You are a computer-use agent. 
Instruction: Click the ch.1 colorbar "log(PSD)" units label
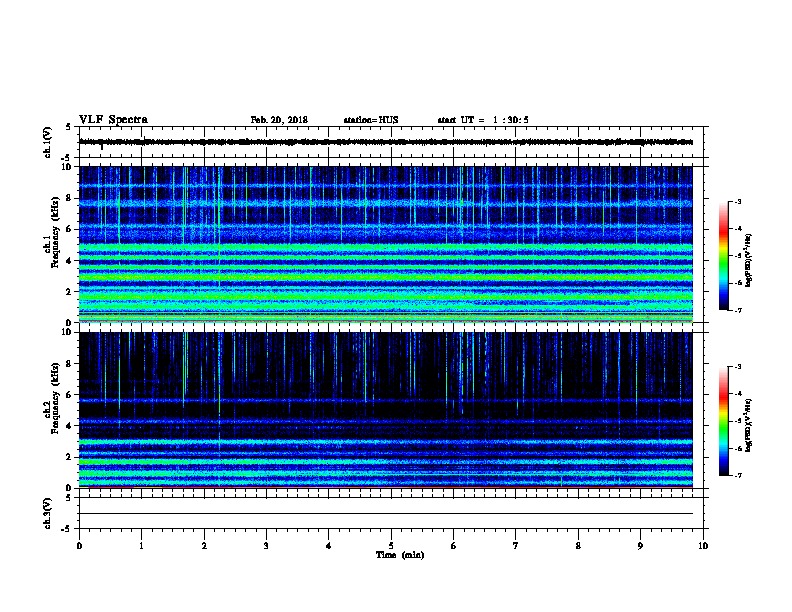749,261
